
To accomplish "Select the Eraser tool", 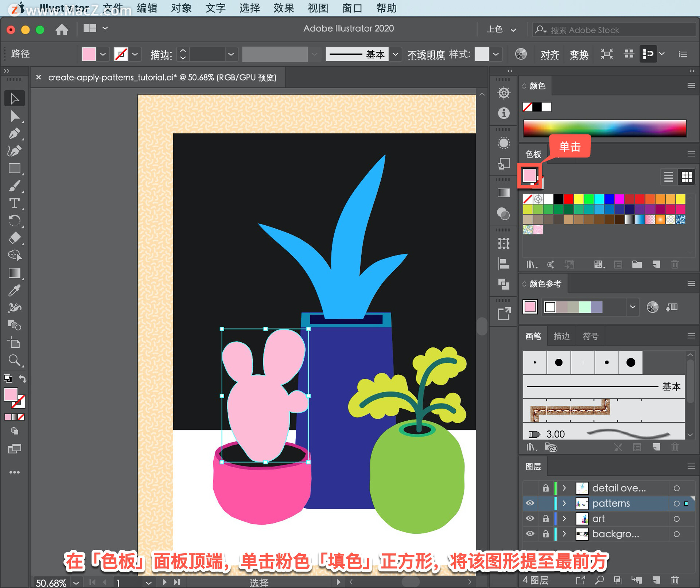I will 14,238.
